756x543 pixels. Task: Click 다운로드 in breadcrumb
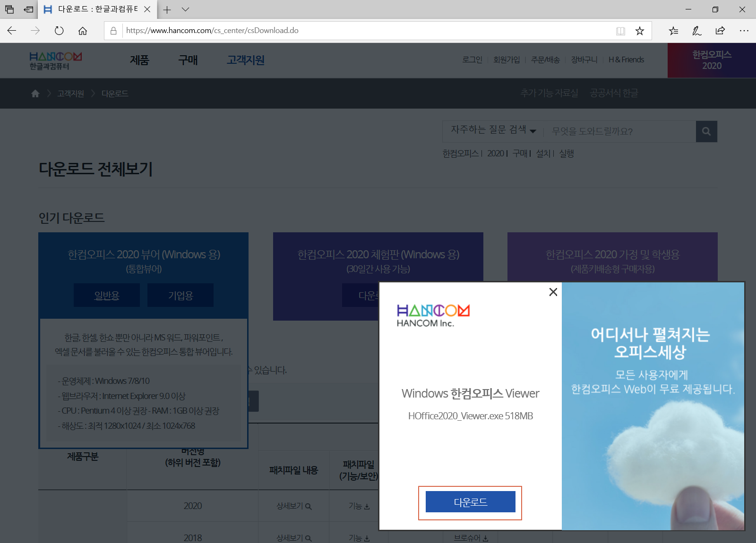click(x=115, y=93)
